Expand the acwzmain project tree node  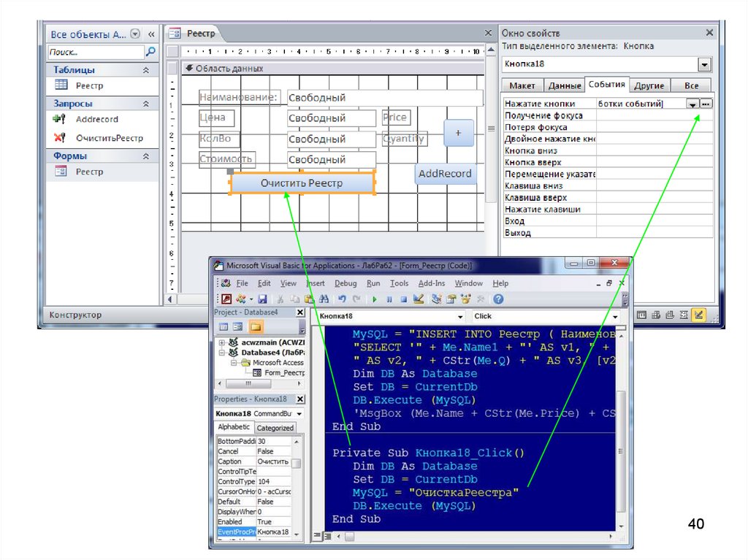[x=221, y=342]
